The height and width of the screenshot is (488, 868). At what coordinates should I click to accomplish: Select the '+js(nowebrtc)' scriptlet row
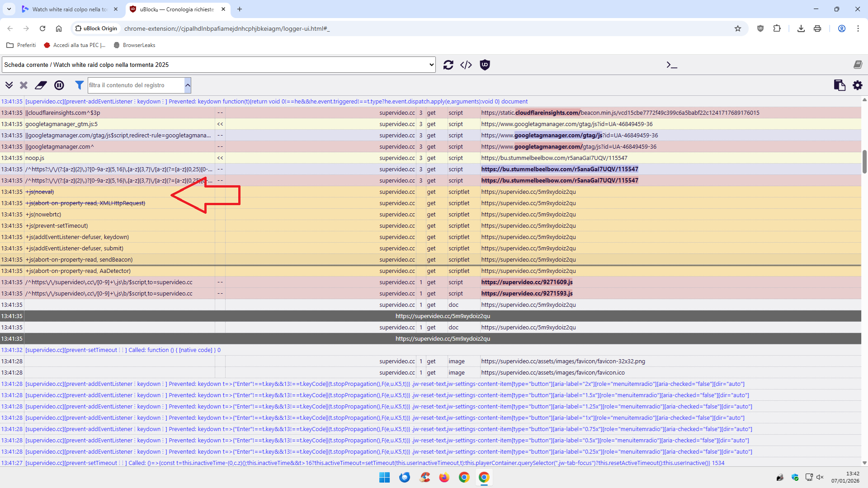tap(430, 215)
